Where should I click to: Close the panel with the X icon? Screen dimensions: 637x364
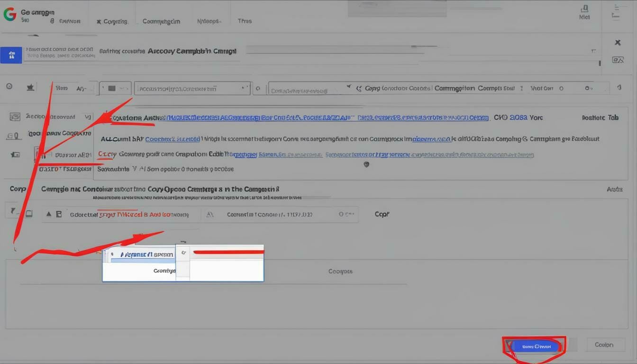618,42
